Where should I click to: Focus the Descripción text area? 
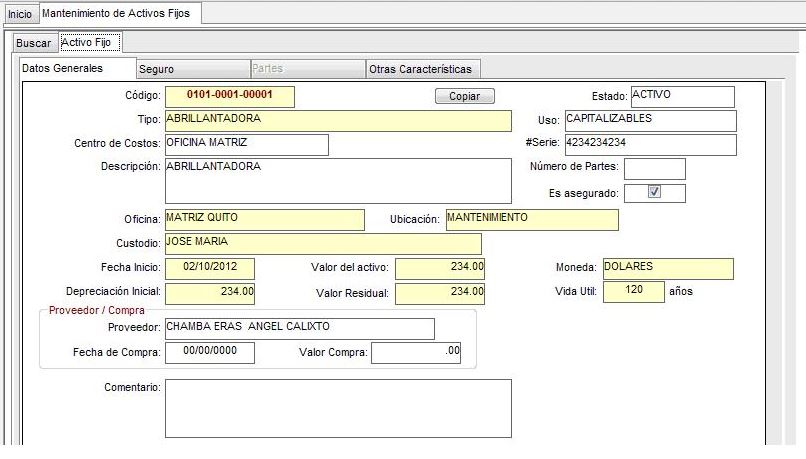click(337, 180)
